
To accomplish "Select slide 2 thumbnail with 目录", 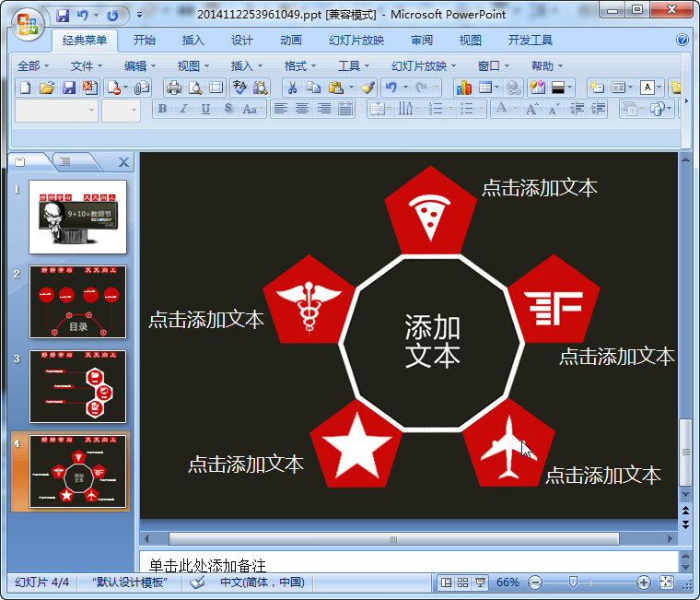I will click(x=77, y=301).
